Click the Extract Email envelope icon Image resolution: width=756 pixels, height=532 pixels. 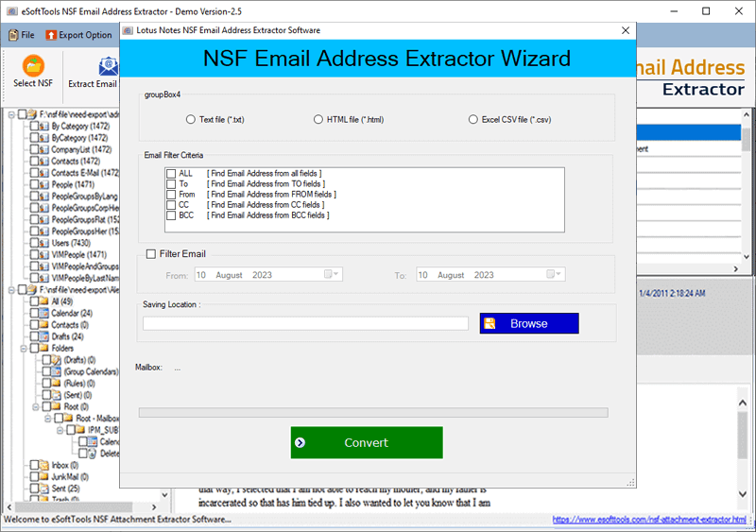(x=107, y=66)
